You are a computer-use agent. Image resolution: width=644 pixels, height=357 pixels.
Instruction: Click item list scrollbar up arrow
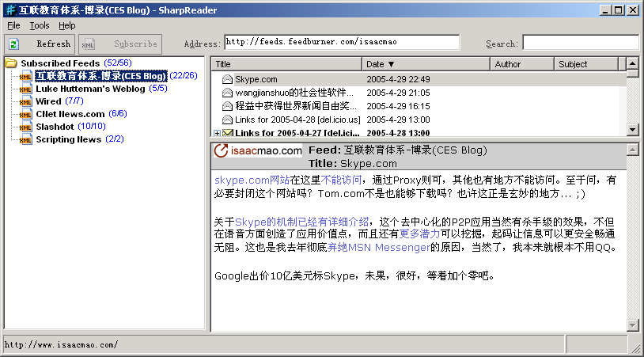click(632, 63)
